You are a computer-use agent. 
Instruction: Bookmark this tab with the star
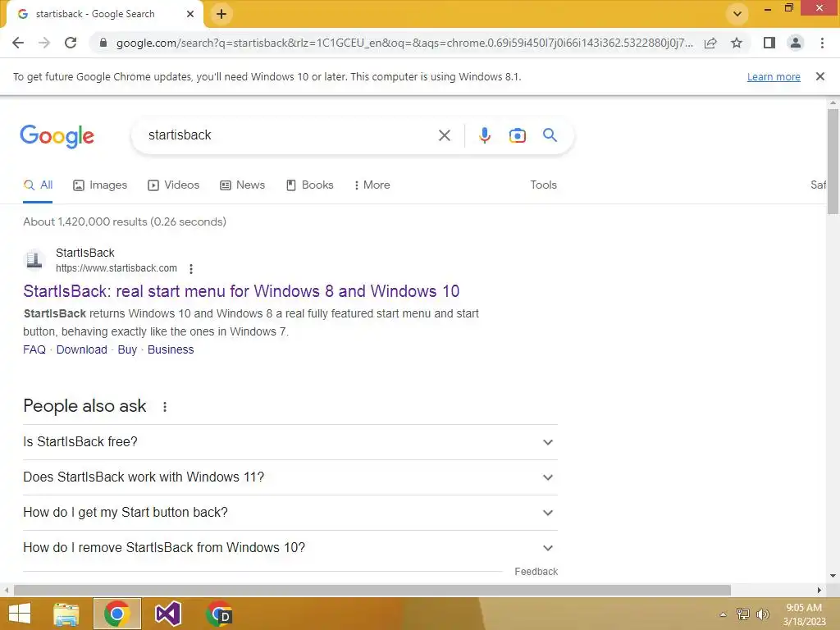pyautogui.click(x=737, y=43)
